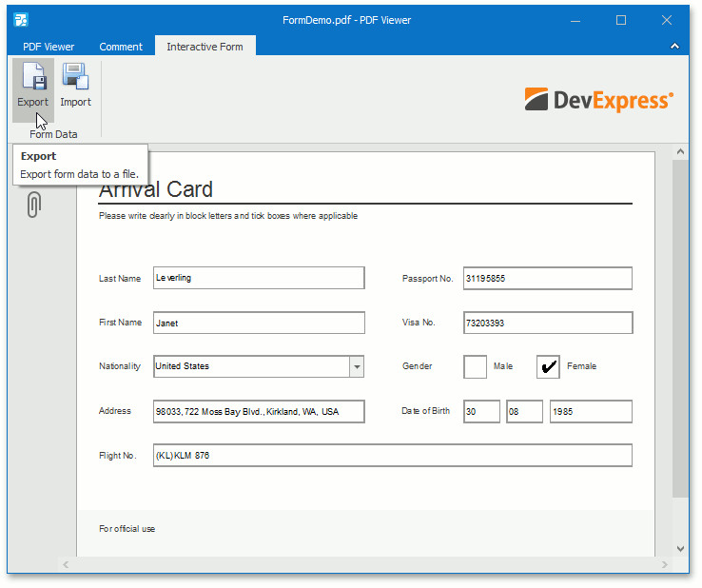Image resolution: width=702 pixels, height=588 pixels.
Task: Uncheck the Female gender checkbox
Action: (548, 366)
